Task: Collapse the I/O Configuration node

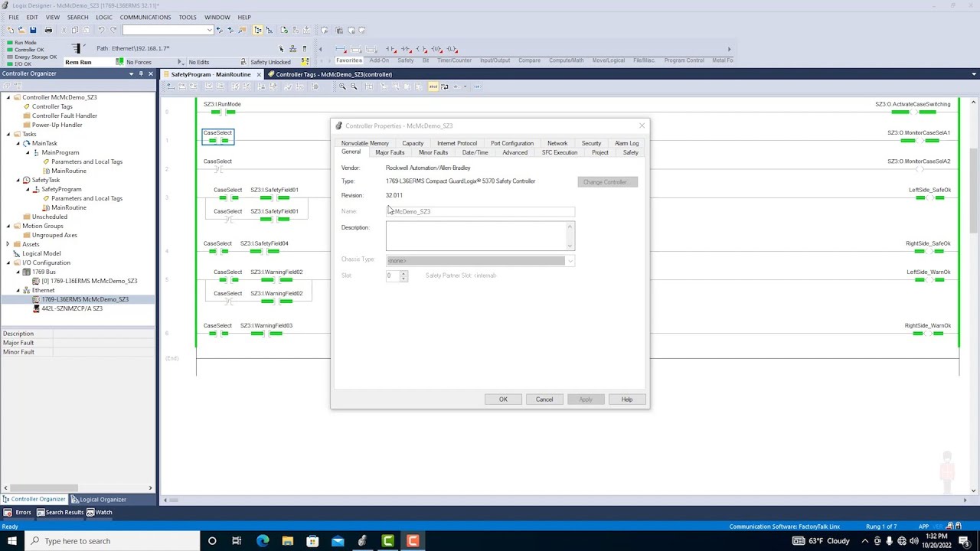Action: 8,262
